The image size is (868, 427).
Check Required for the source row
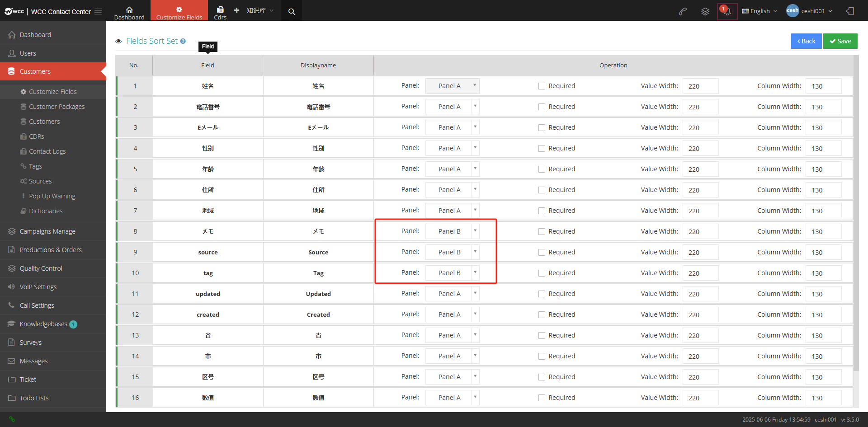click(x=542, y=252)
